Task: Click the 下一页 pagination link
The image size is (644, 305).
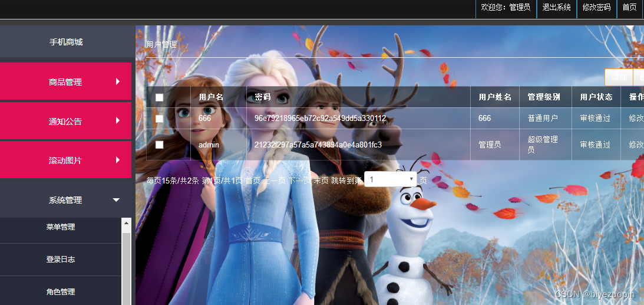Action: (x=299, y=181)
